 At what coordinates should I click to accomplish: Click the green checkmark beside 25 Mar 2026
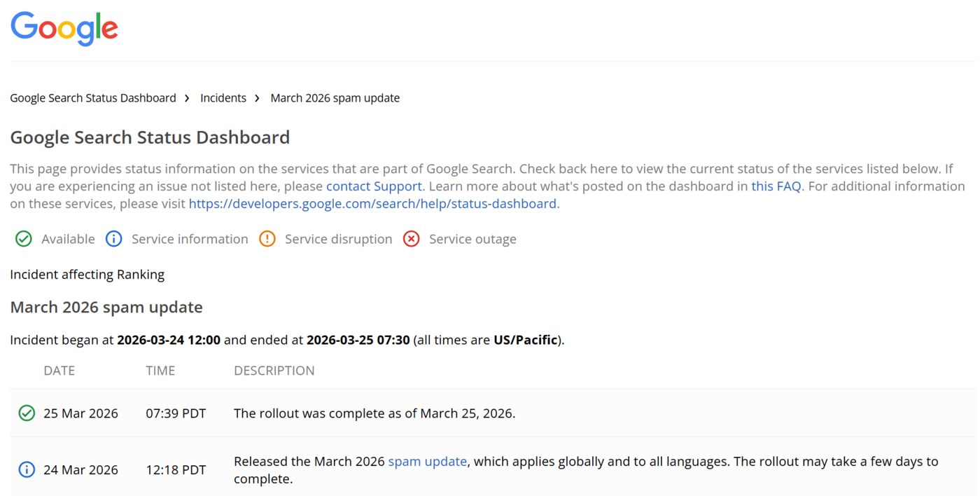coord(26,413)
